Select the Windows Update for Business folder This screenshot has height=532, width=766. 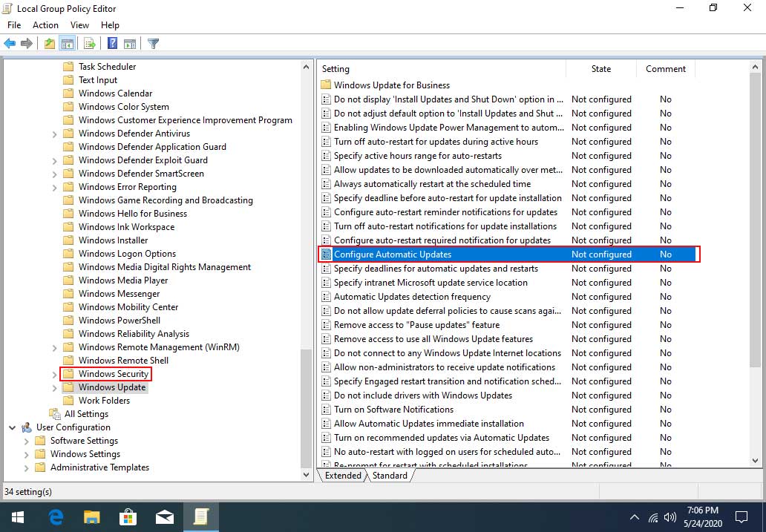coord(392,85)
